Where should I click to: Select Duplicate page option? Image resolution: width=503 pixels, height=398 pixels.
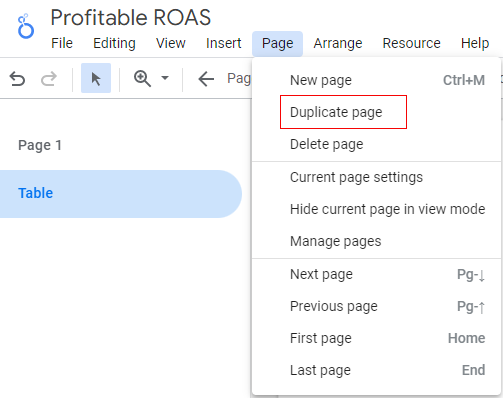point(377,112)
